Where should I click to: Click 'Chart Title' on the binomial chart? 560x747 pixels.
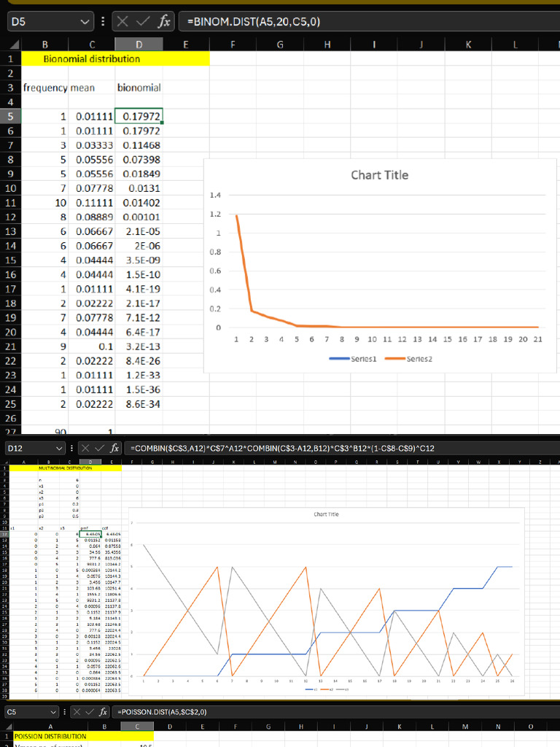(379, 175)
